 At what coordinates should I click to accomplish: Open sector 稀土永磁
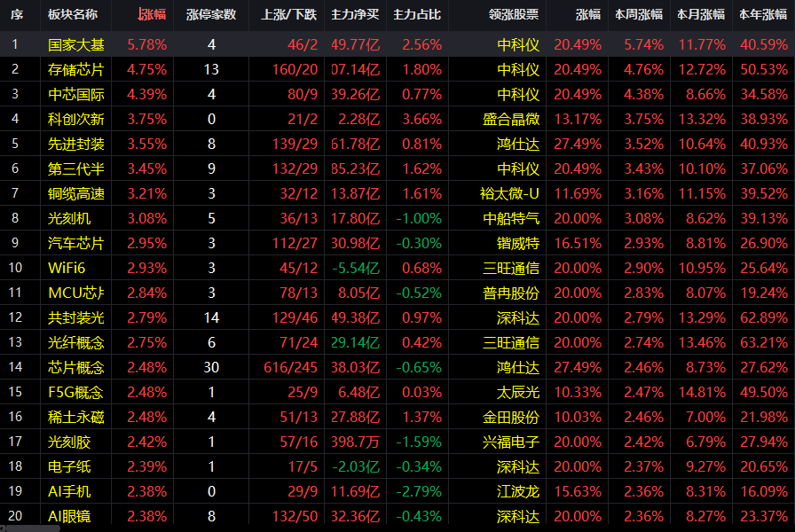76,417
